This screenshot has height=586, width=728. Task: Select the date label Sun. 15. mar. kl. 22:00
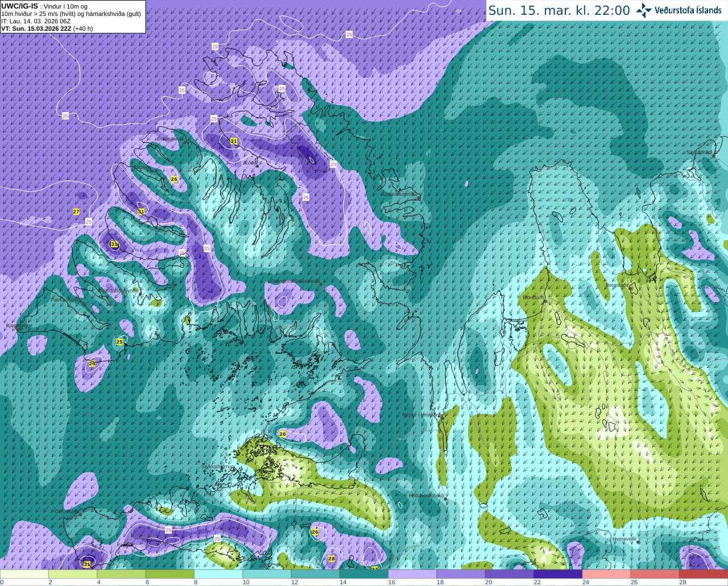point(559,10)
